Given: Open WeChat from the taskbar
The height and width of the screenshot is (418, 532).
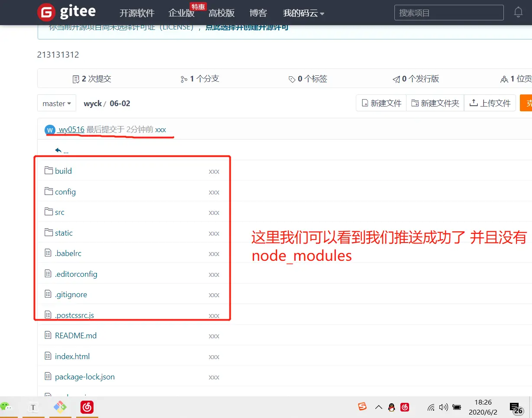Looking at the screenshot, I should (x=6, y=407).
